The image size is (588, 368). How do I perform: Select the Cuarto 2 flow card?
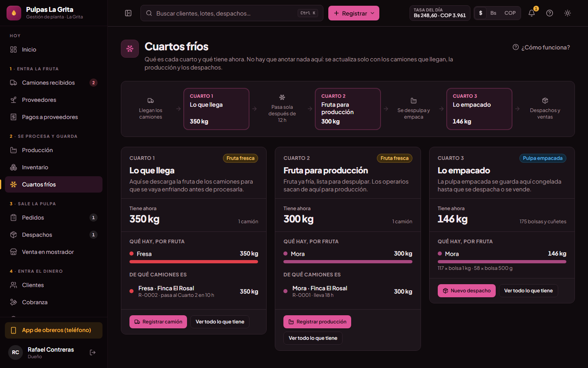point(348,109)
